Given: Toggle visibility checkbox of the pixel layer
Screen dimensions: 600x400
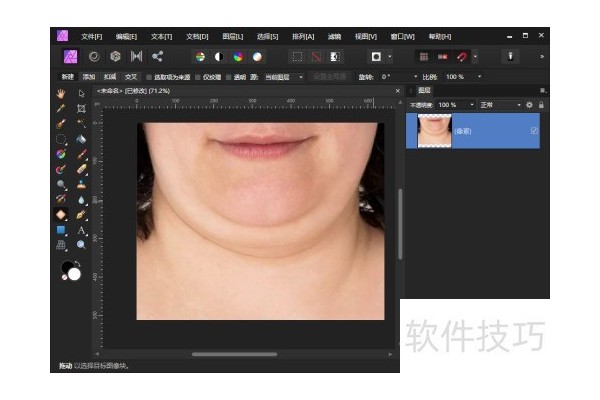Looking at the screenshot, I should tap(534, 131).
